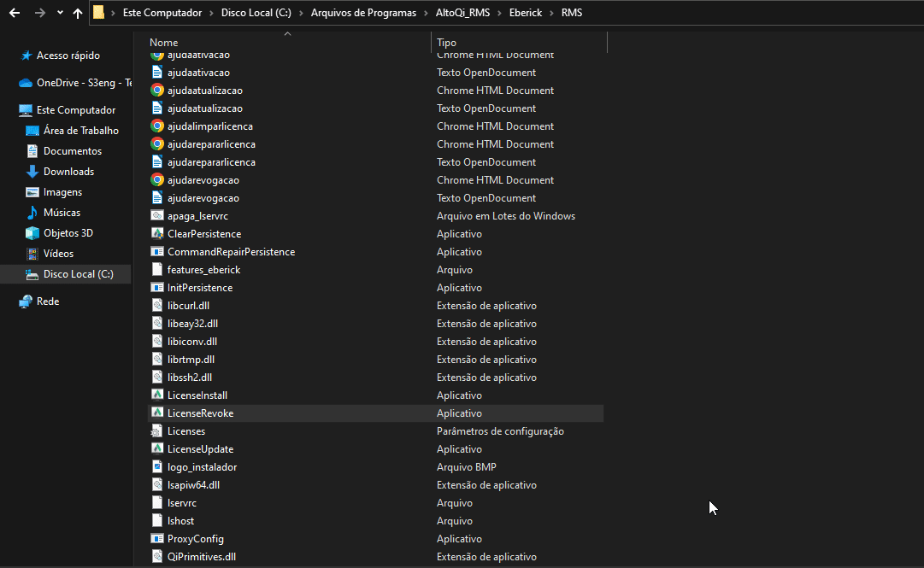Image resolution: width=924 pixels, height=568 pixels.
Task: Select lshost file name
Action: [x=180, y=521]
